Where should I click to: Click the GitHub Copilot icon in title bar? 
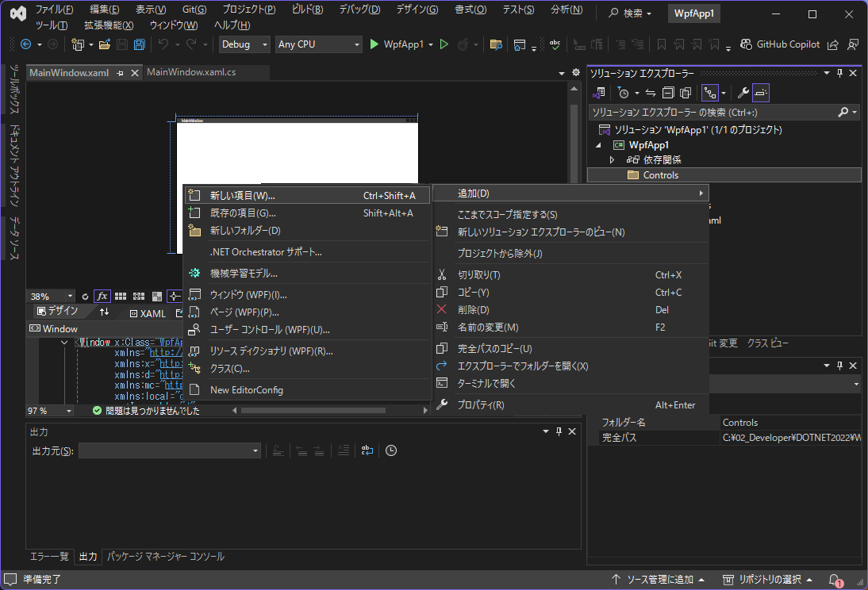746,44
